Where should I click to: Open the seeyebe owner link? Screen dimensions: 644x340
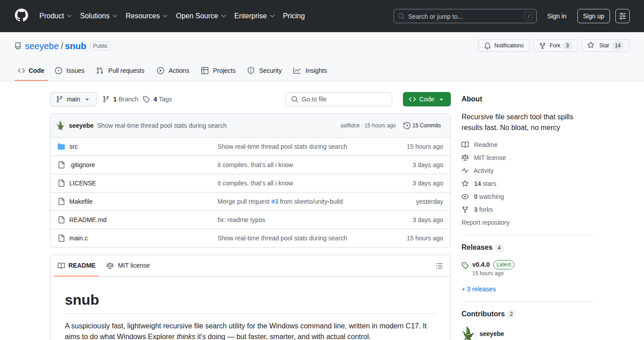tap(42, 46)
